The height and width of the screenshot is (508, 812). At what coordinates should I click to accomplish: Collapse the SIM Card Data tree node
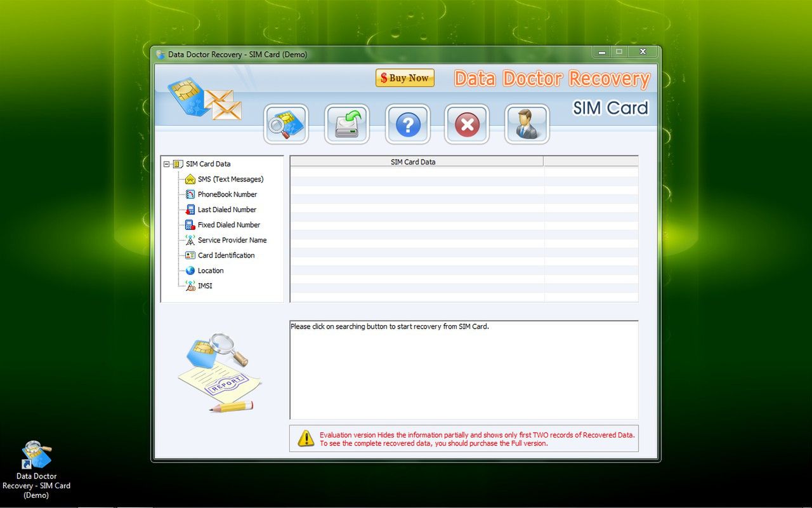[166, 164]
